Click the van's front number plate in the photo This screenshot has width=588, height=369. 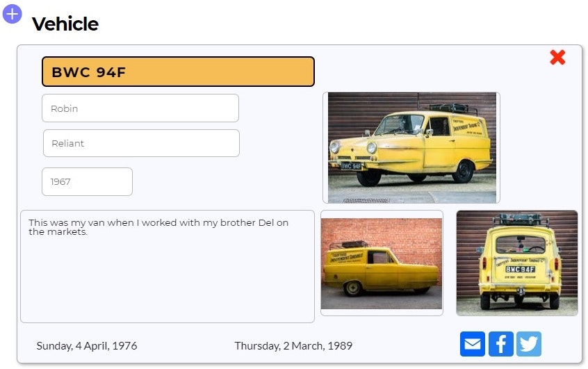pos(352,166)
